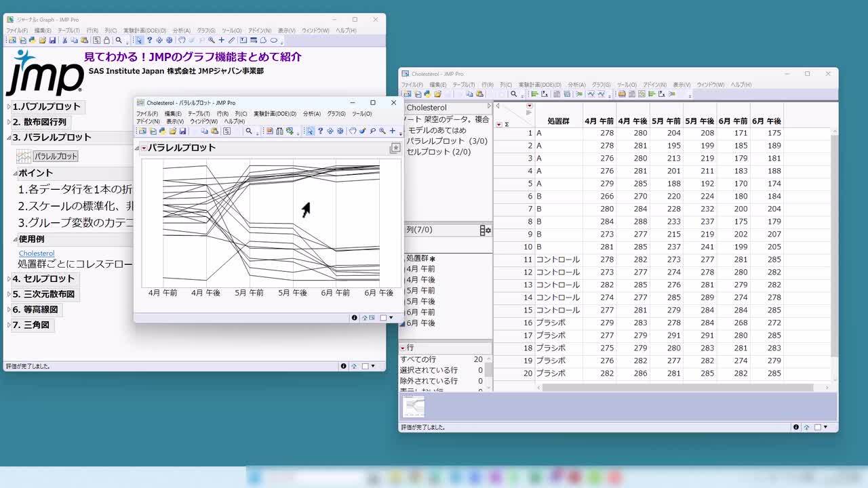Click row number 11 in the data table
The image size is (868, 488).
(528, 260)
